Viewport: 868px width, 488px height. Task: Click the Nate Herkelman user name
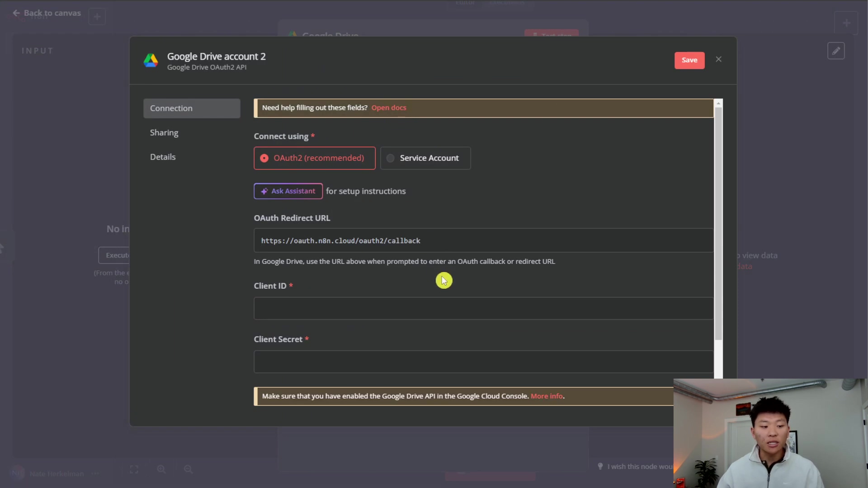[57, 474]
